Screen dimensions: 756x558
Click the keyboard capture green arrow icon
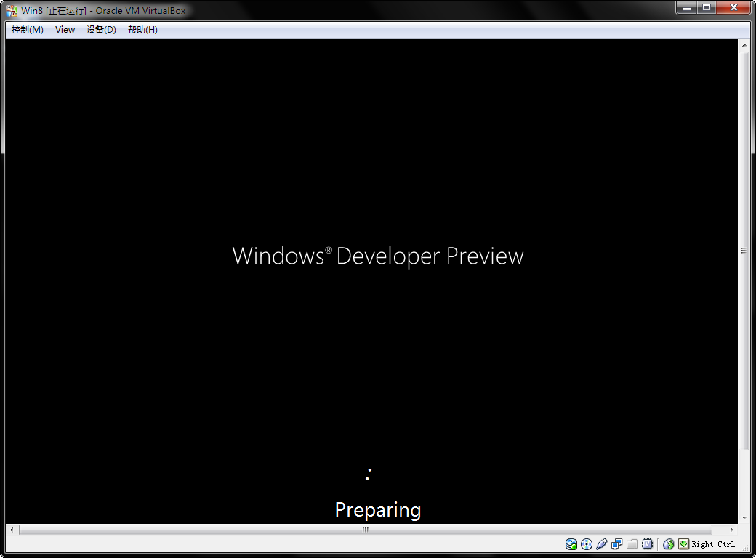(684, 544)
